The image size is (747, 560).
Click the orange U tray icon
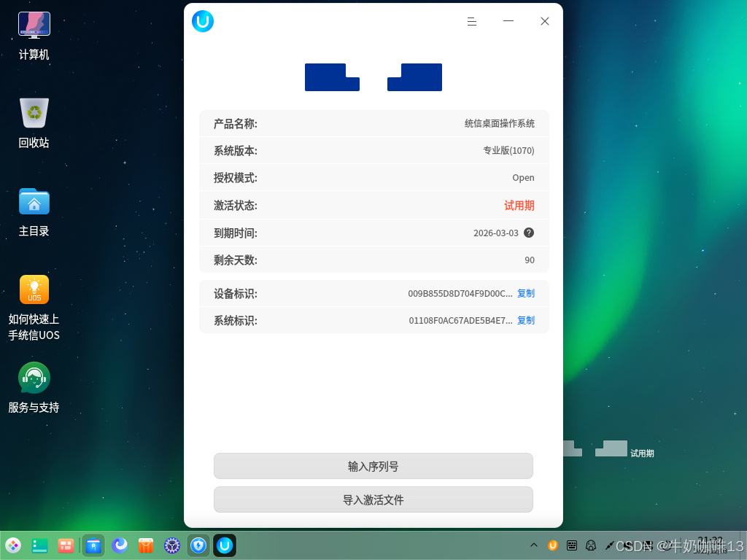(x=553, y=545)
